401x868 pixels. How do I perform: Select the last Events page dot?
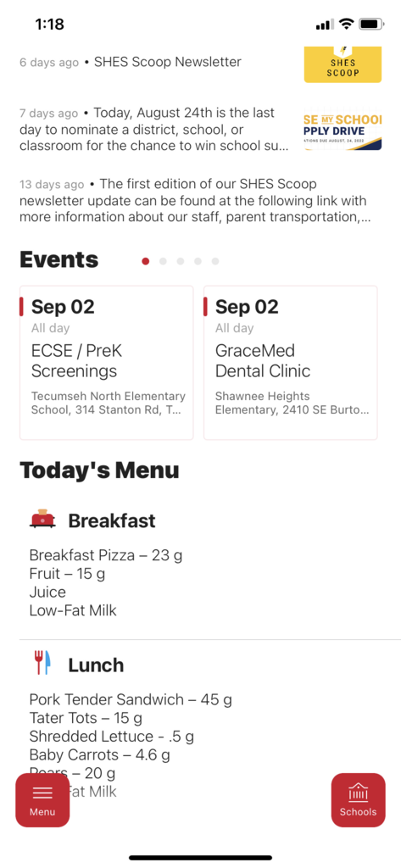click(x=214, y=261)
